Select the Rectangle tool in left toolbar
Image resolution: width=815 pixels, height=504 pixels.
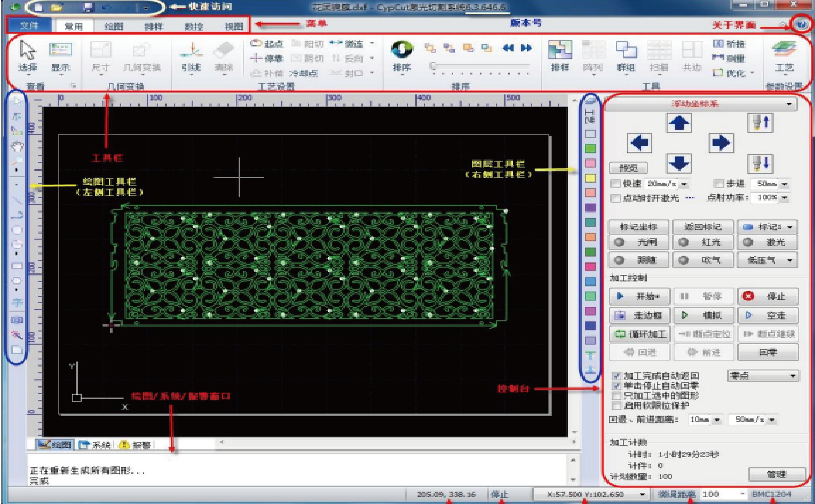tap(17, 266)
